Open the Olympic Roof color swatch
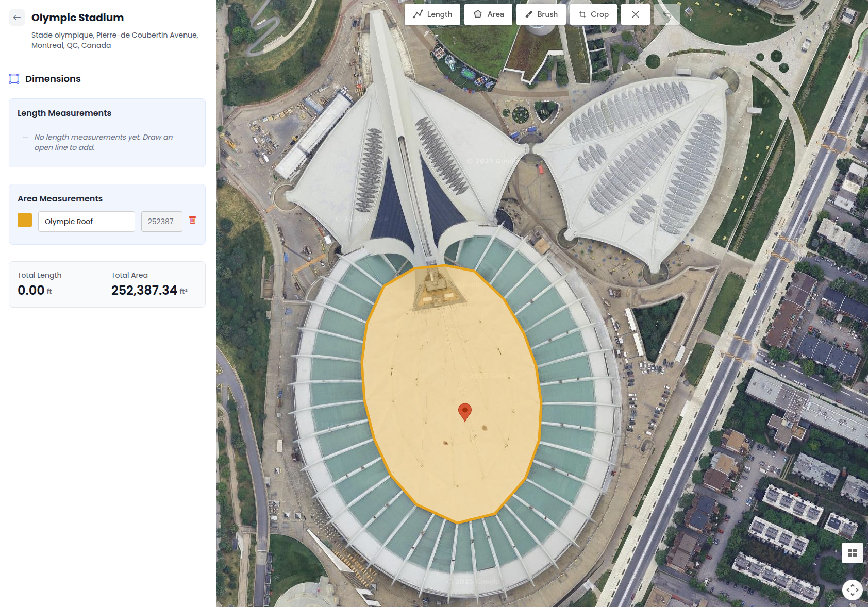 [24, 220]
